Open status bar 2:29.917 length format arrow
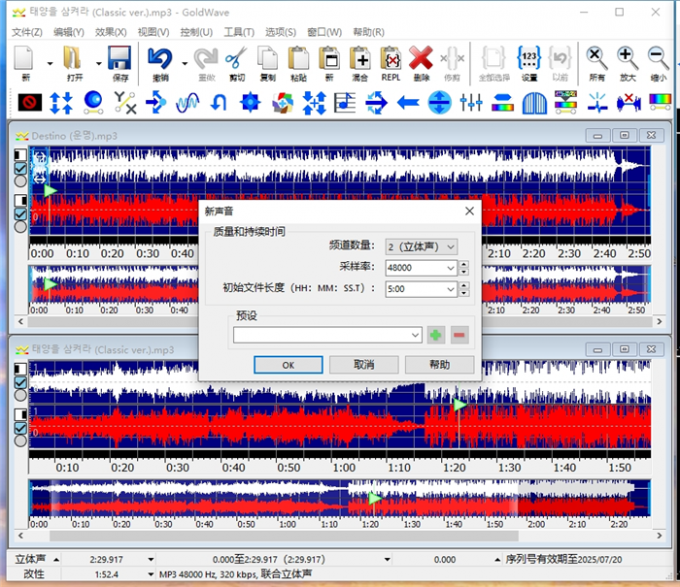 pyautogui.click(x=150, y=560)
